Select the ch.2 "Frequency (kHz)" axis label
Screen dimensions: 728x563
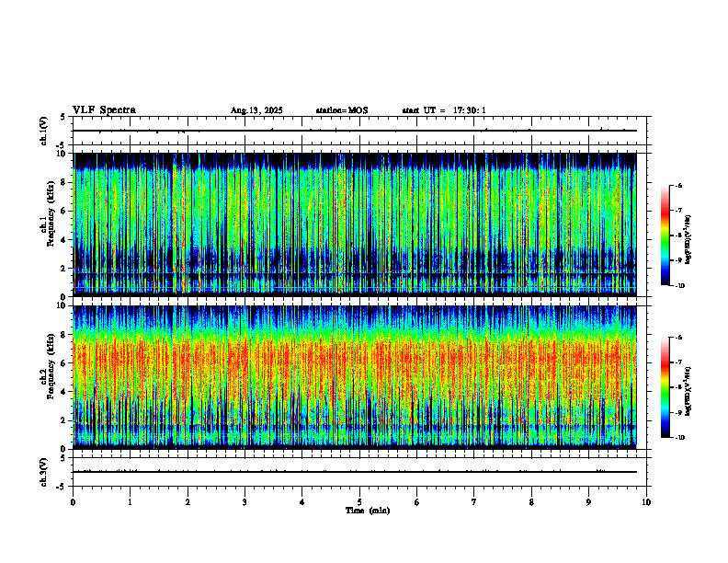coord(51,366)
